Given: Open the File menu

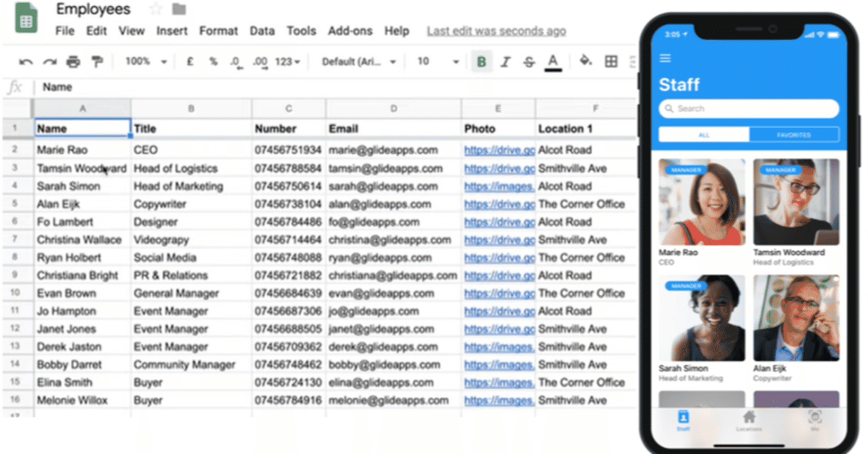Looking at the screenshot, I should point(65,31).
